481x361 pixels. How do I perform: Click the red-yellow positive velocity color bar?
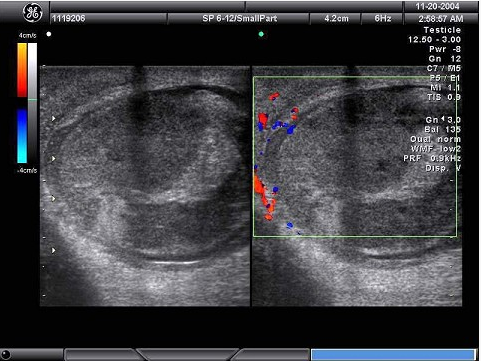pyautogui.click(x=22, y=70)
